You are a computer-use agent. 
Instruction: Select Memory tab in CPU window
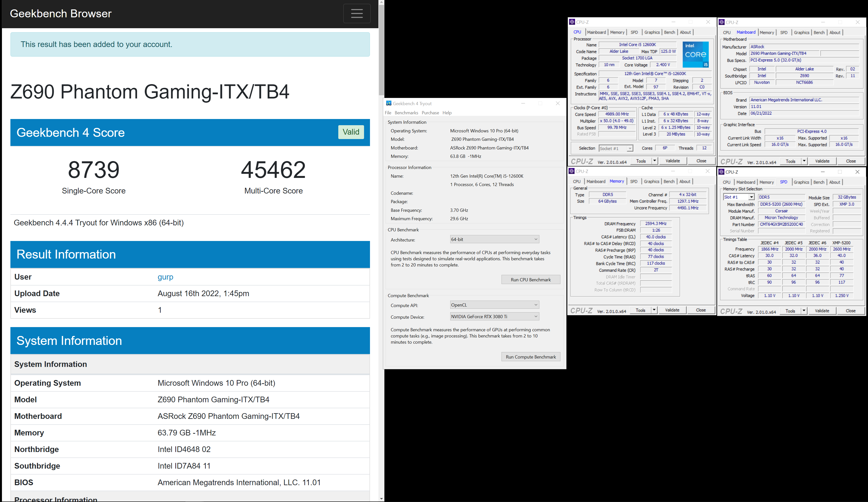(617, 32)
